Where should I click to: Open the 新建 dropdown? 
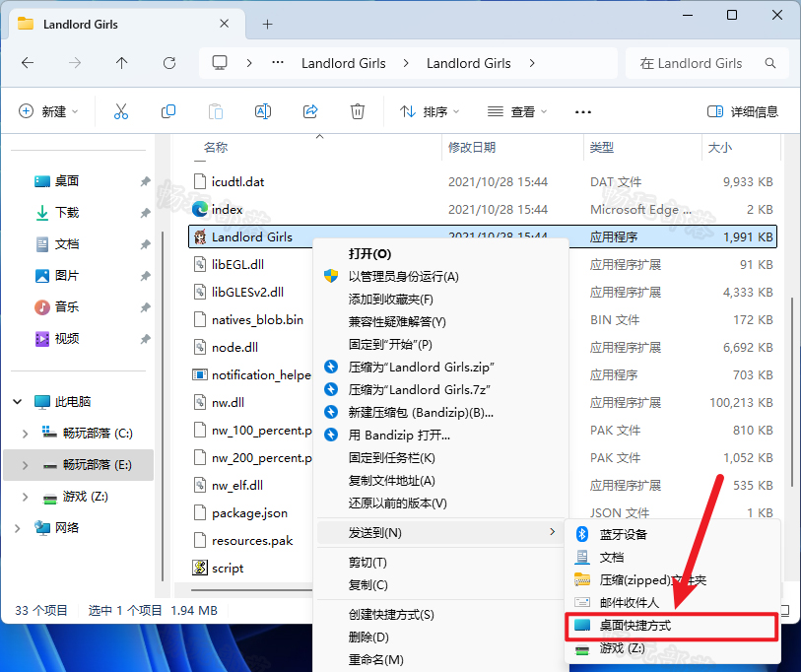[x=48, y=111]
